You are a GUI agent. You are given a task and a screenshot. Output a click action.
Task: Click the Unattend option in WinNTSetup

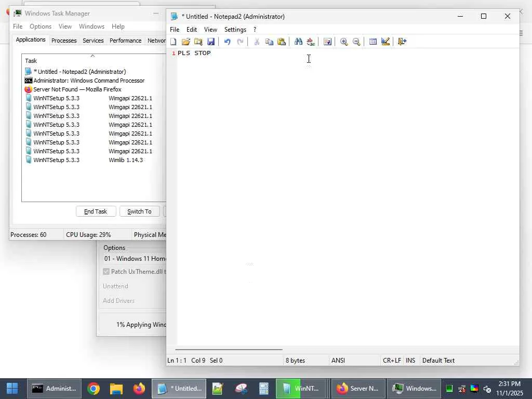pos(115,286)
